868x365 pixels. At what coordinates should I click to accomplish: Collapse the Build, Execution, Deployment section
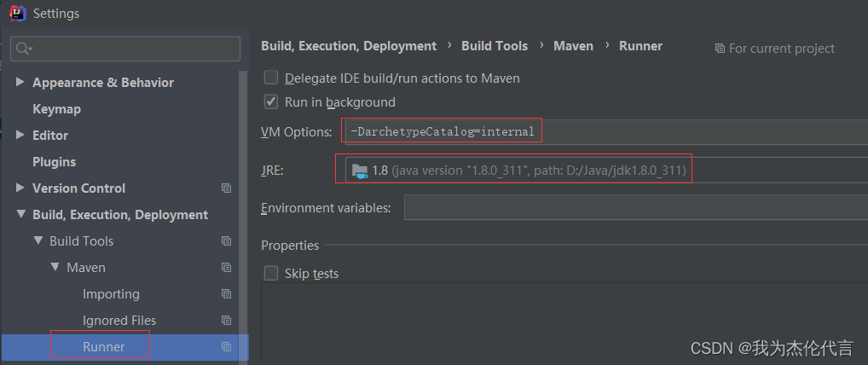pos(21,214)
